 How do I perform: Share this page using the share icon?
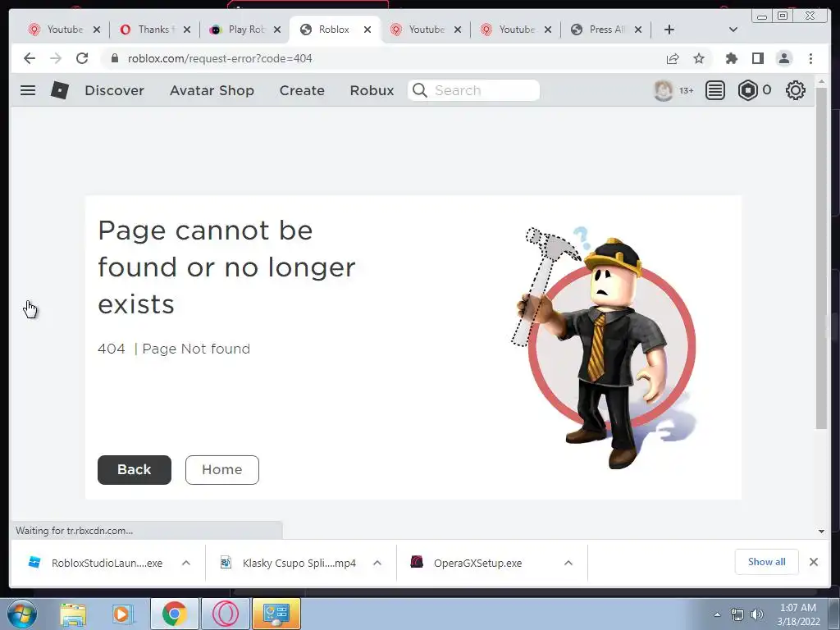tap(673, 58)
